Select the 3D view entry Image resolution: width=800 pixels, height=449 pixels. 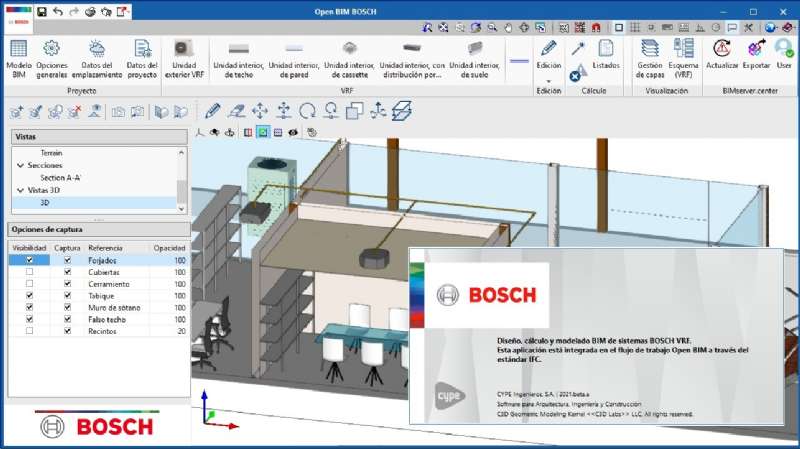(x=45, y=203)
